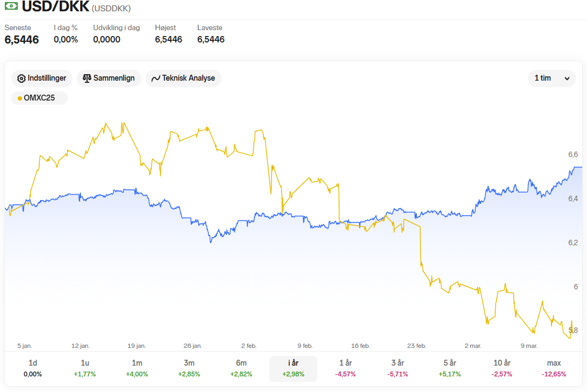The image size is (587, 392).
Task: Click the 12 jan. date axis label
Action: tap(81, 346)
